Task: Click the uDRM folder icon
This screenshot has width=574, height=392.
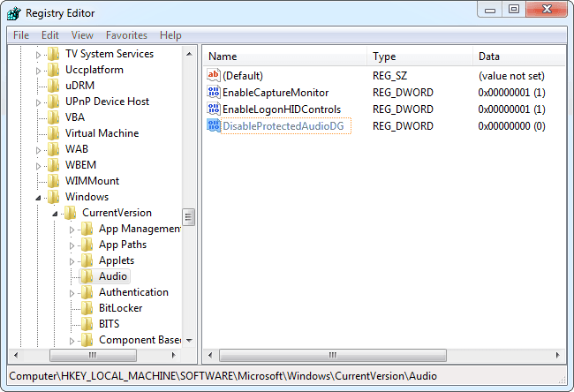Action: 54,86
